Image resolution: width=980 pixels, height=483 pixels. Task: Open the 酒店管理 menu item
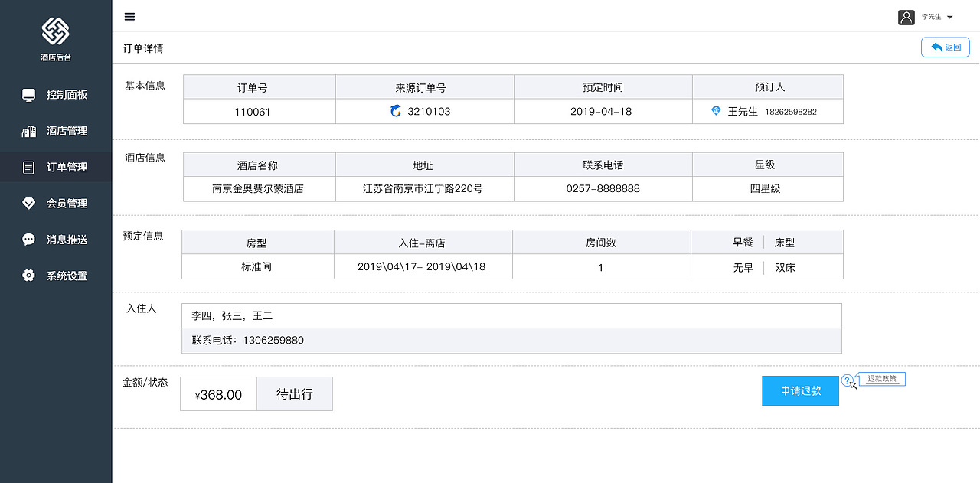[67, 131]
